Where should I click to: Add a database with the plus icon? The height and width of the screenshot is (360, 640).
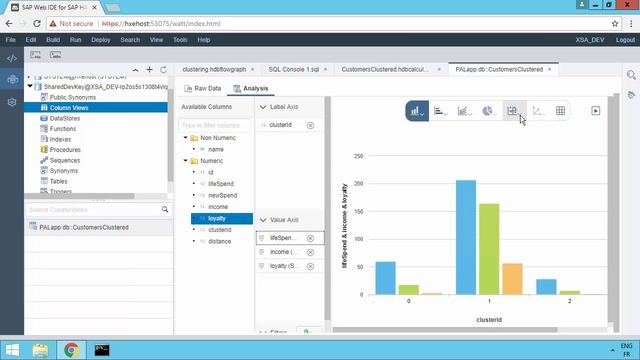click(x=149, y=70)
